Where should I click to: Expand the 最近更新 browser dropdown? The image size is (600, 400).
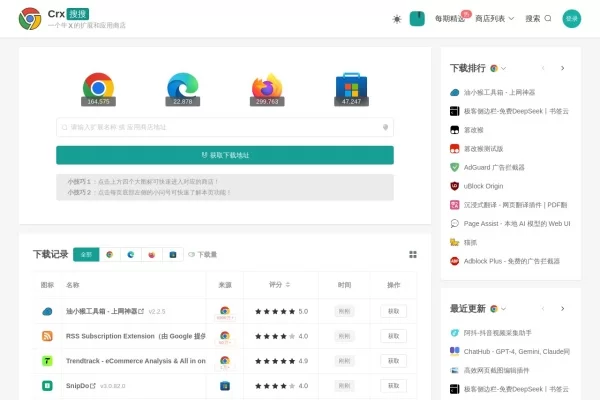[x=498, y=309]
